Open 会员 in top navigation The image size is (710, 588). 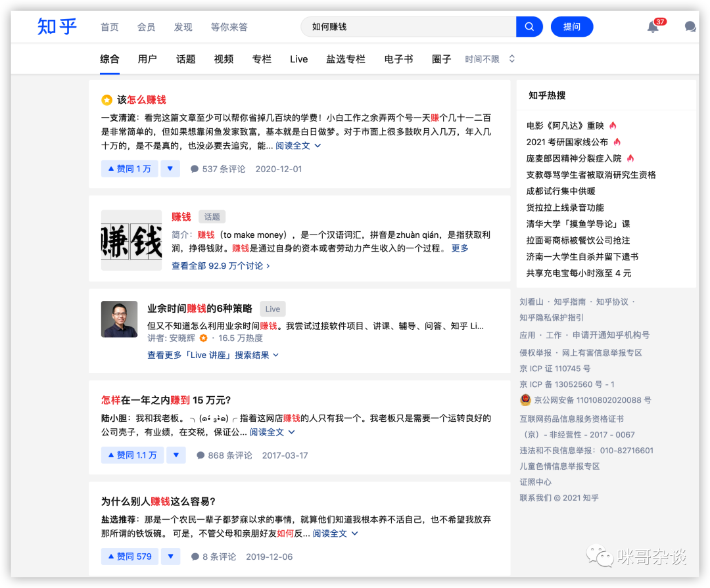point(146,27)
